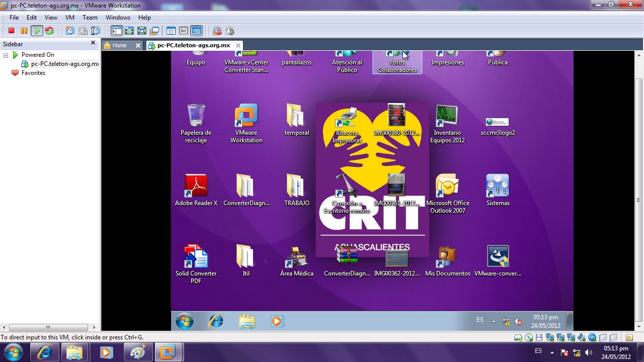Take a snapshot of the virtual machine

70,31
